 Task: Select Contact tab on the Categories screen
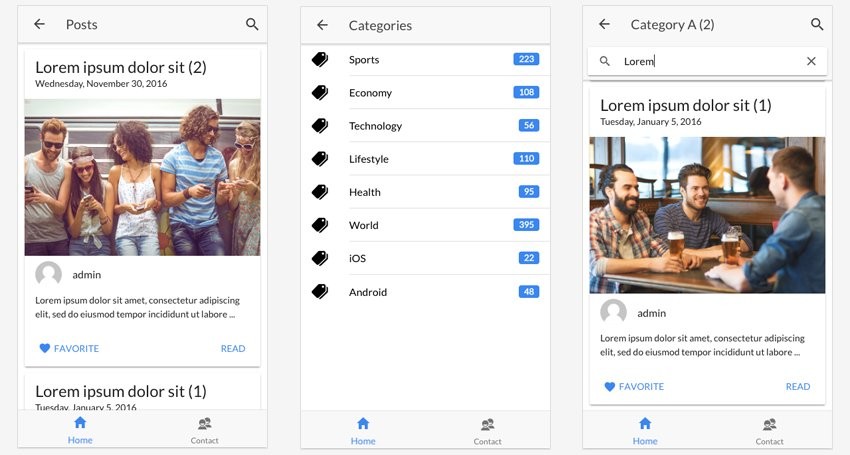(487, 432)
